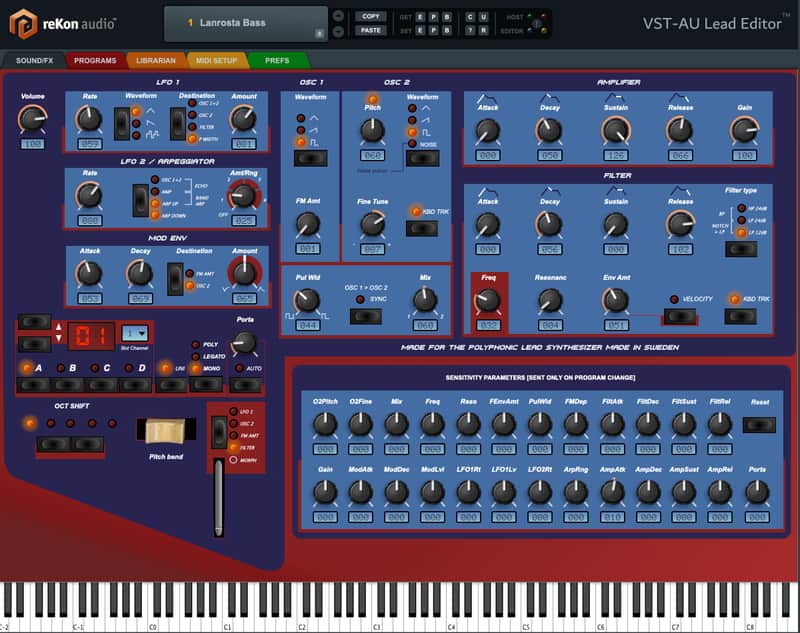Open the Slot Channel dropdown
800x633 pixels.
pyautogui.click(x=135, y=334)
